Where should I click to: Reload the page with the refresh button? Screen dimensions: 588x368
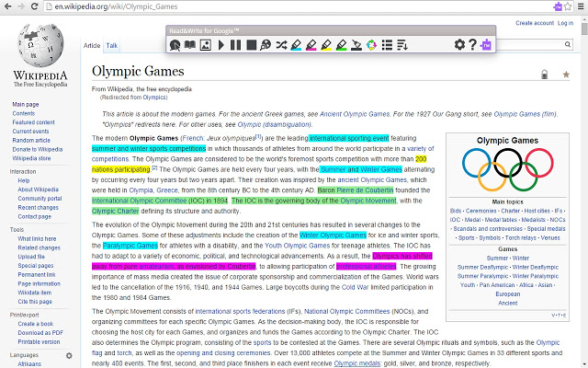tap(35, 6)
